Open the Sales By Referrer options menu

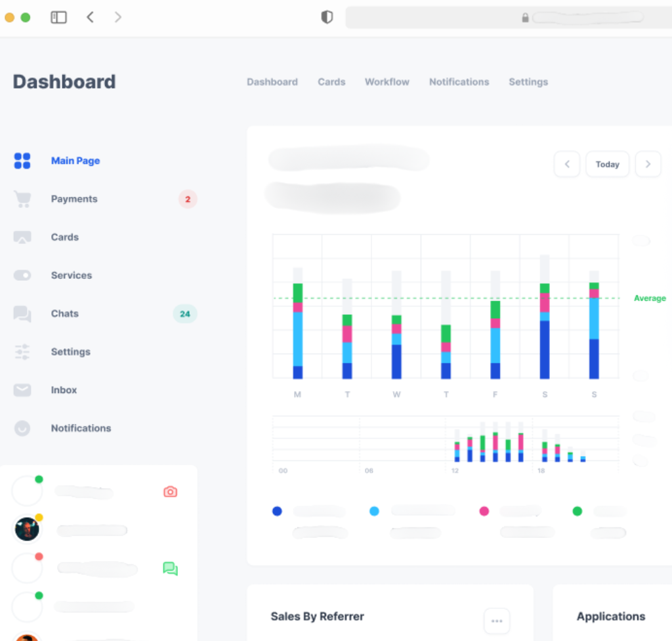497,621
